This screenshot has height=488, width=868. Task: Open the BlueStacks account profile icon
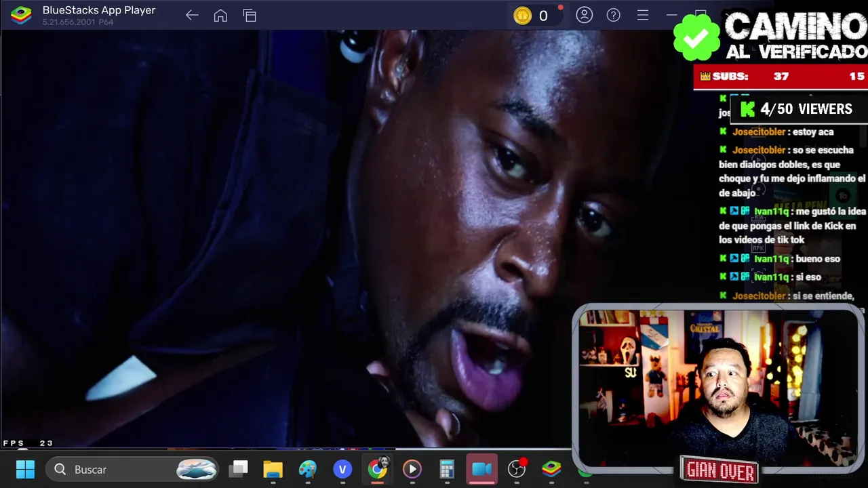pos(584,15)
